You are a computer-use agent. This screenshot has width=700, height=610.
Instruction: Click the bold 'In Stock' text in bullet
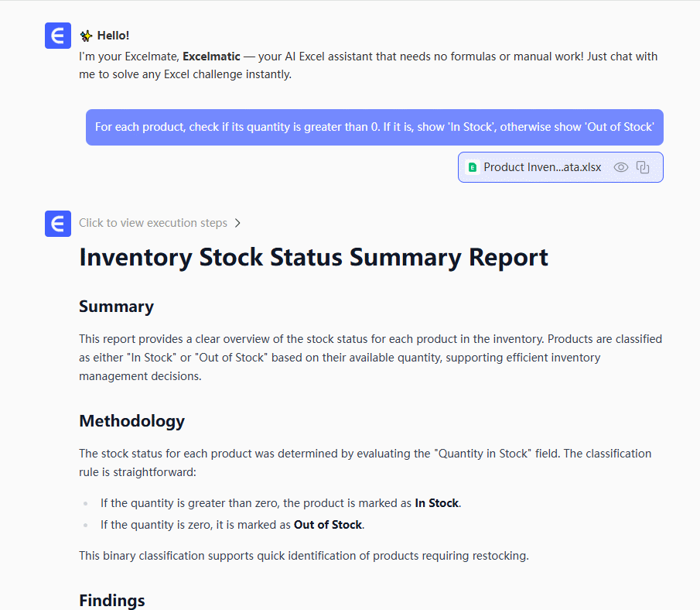coord(437,503)
